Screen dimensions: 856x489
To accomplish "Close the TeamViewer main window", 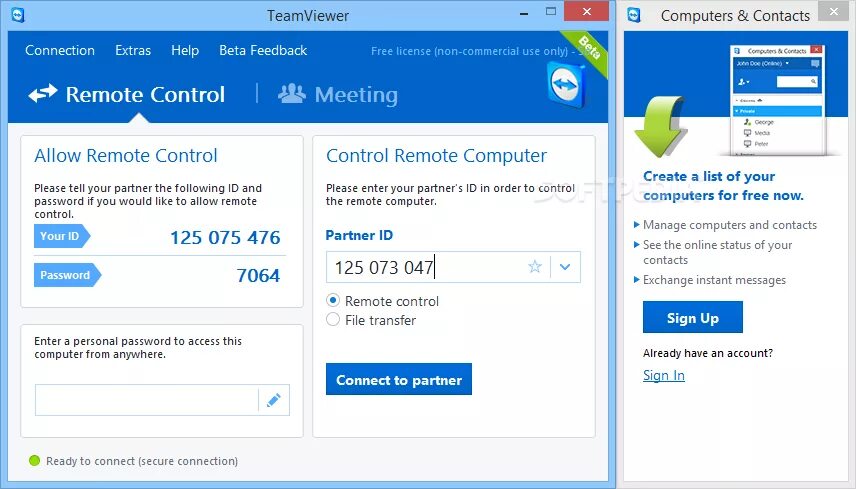I will pyautogui.click(x=586, y=11).
